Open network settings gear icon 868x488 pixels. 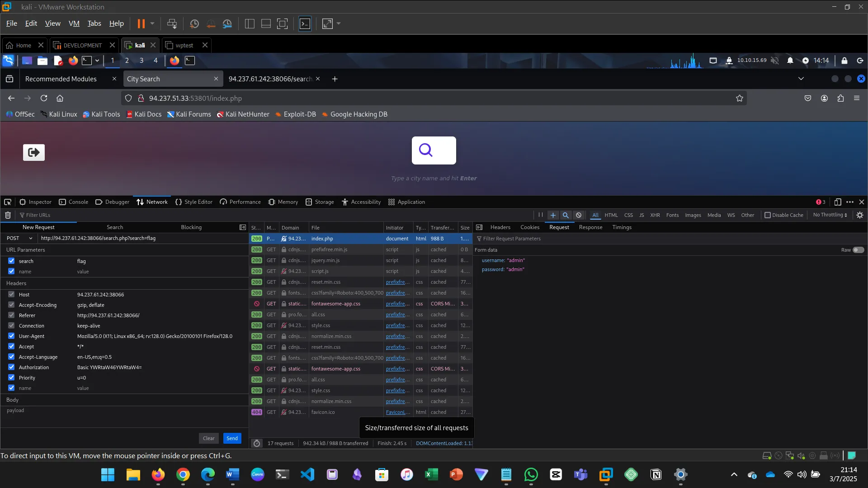coord(860,215)
